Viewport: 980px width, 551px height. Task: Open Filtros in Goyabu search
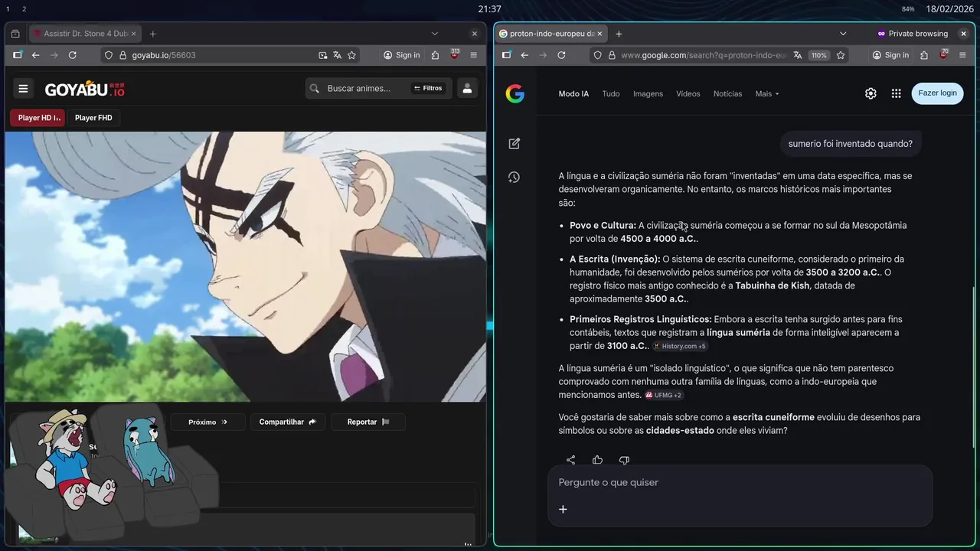tap(428, 88)
